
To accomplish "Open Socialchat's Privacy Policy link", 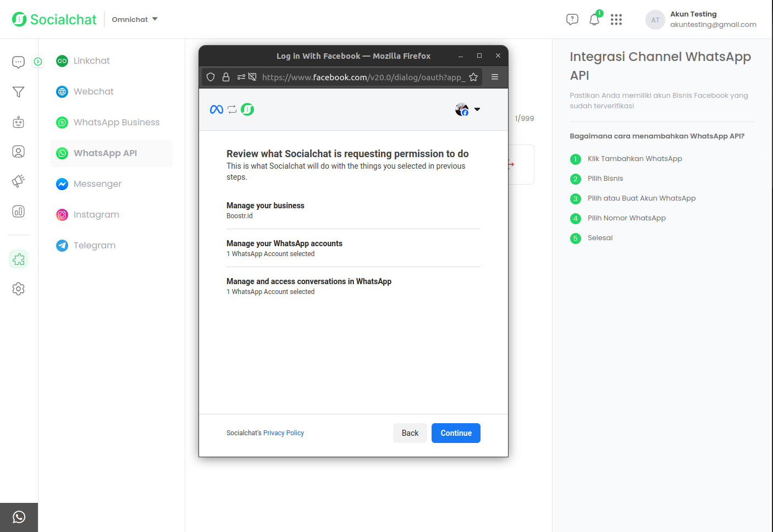I will 283,433.
